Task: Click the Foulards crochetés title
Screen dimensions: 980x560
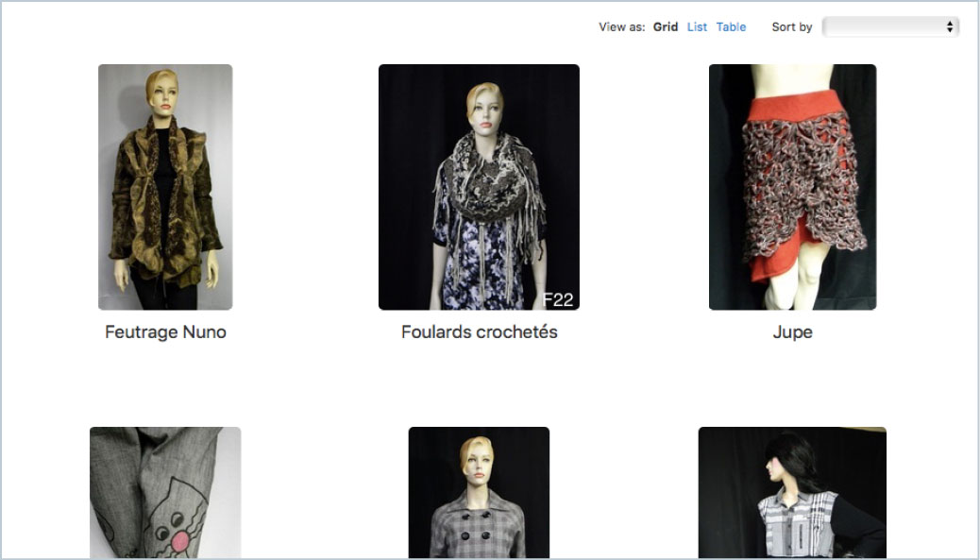Action: 479,331
